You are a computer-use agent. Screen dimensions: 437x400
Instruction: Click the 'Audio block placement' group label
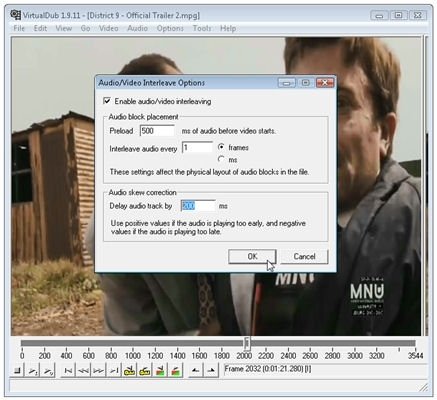(x=144, y=117)
